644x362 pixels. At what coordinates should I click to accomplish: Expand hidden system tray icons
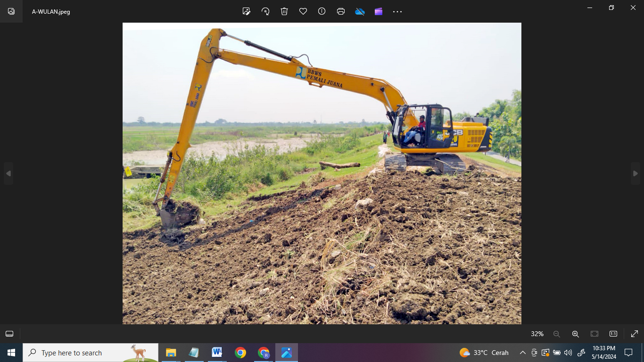pyautogui.click(x=522, y=352)
